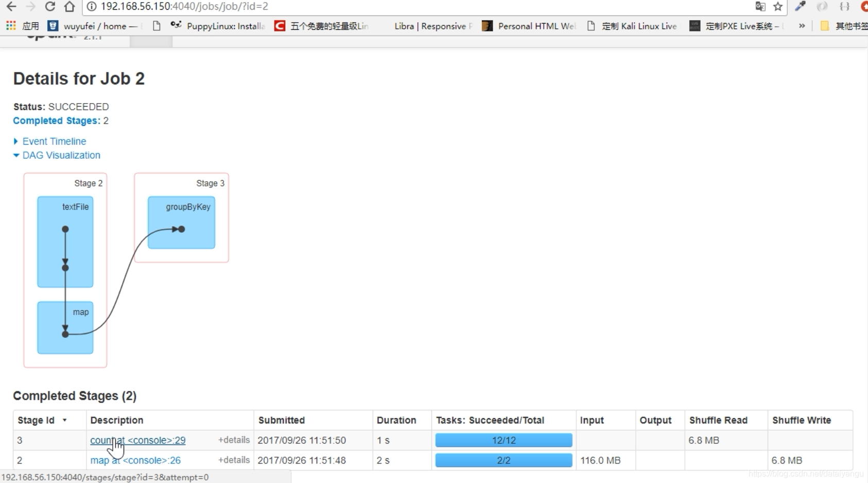868x483 pixels.
Task: Click the eyedropper extension icon
Action: point(800,6)
